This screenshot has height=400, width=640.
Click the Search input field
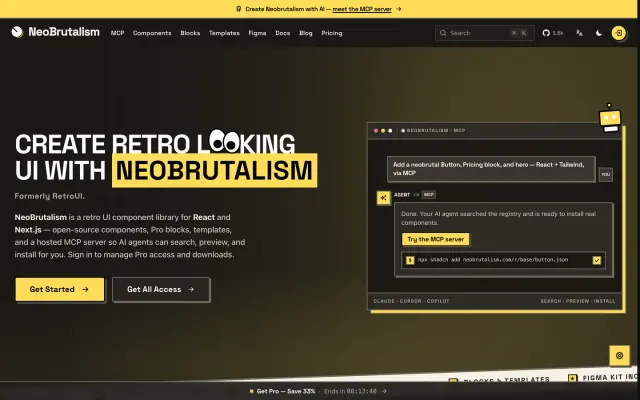[x=484, y=33]
